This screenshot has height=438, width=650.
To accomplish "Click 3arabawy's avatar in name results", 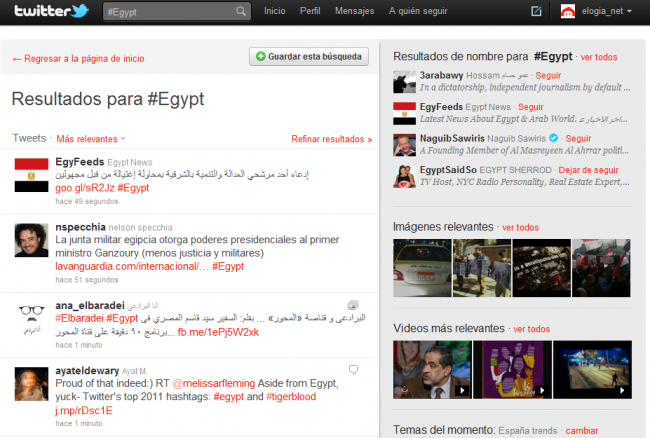I will [x=404, y=82].
